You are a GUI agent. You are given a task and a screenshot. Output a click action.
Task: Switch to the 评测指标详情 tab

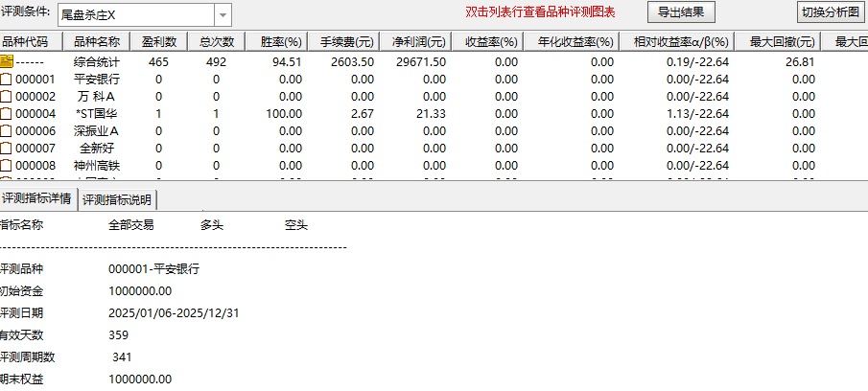pyautogui.click(x=37, y=199)
